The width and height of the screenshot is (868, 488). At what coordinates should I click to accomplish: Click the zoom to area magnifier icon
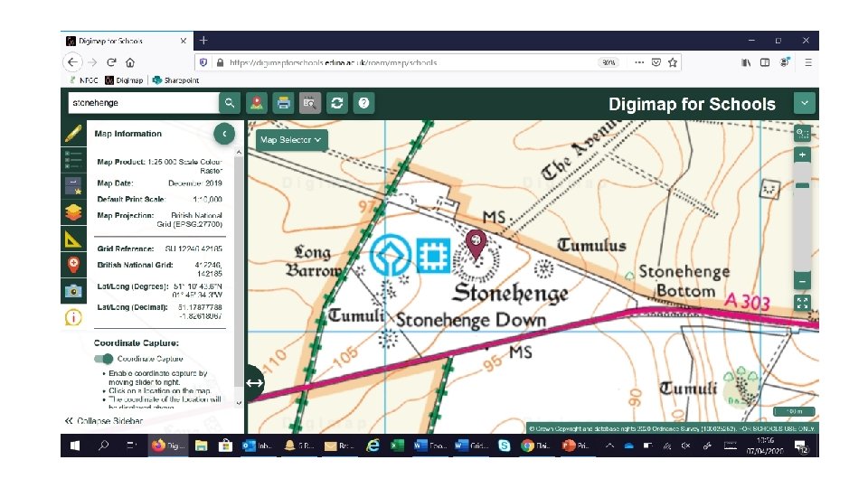point(802,134)
